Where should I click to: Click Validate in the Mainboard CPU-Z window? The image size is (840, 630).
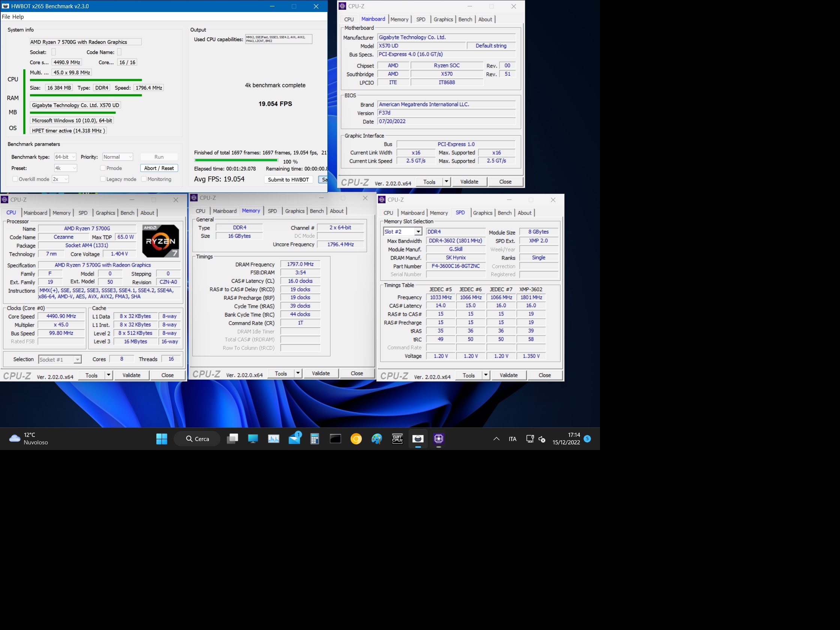[x=469, y=181]
